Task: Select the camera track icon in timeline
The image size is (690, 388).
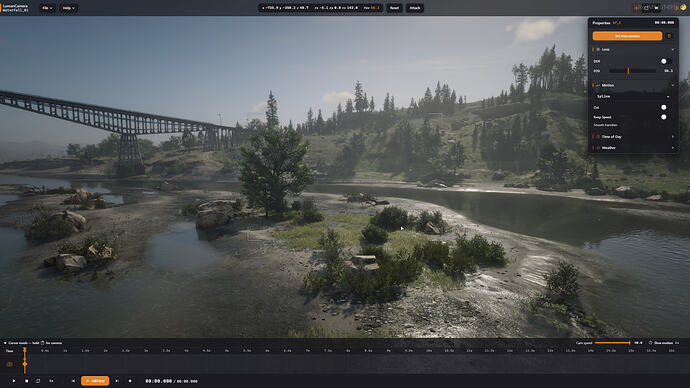Action: 10,364
